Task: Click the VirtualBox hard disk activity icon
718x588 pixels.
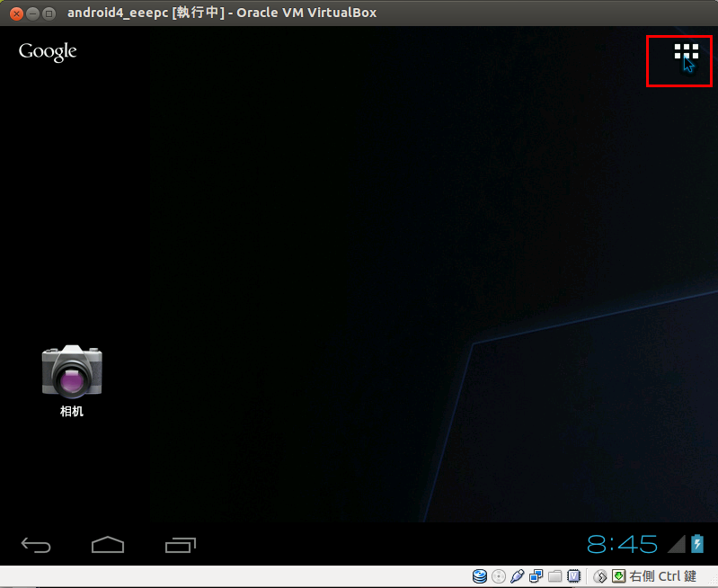Action: (480, 576)
